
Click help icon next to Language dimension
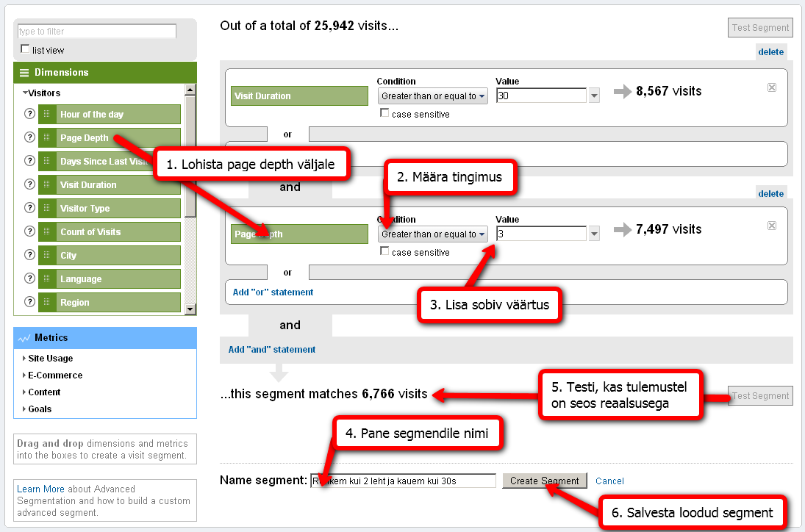pos(30,279)
